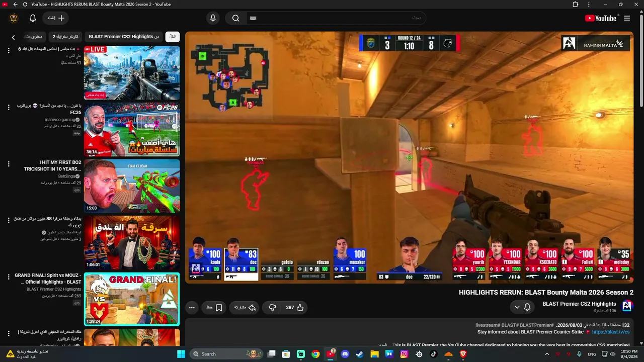The width and height of the screenshot is (644, 362).
Task: Reload the YouTube page
Action: click(25, 5)
